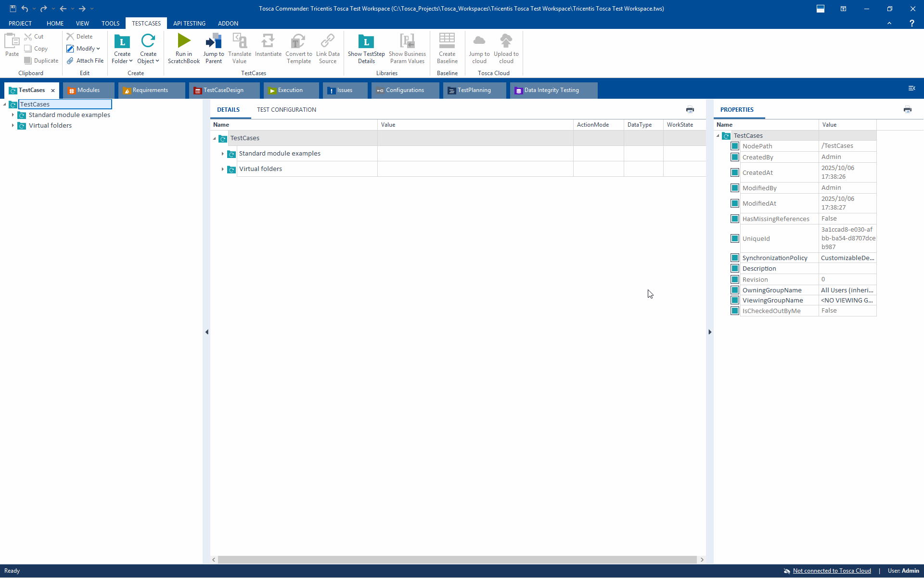Click the Upload to cloud icon

(x=506, y=41)
